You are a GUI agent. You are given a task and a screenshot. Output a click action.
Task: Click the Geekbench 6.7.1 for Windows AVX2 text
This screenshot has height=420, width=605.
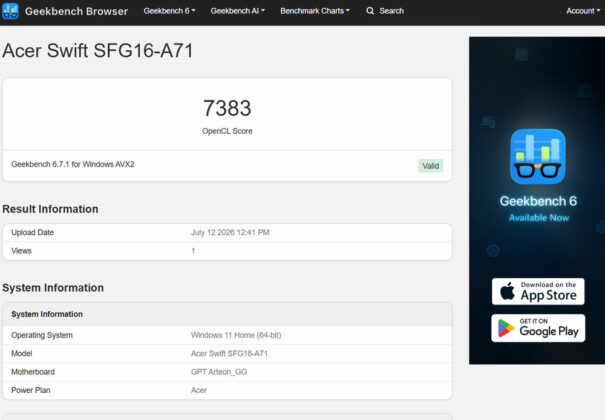point(73,164)
